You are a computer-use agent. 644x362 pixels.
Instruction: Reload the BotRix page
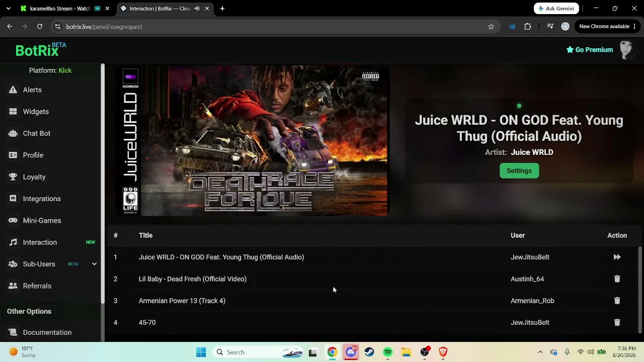tap(40, 27)
